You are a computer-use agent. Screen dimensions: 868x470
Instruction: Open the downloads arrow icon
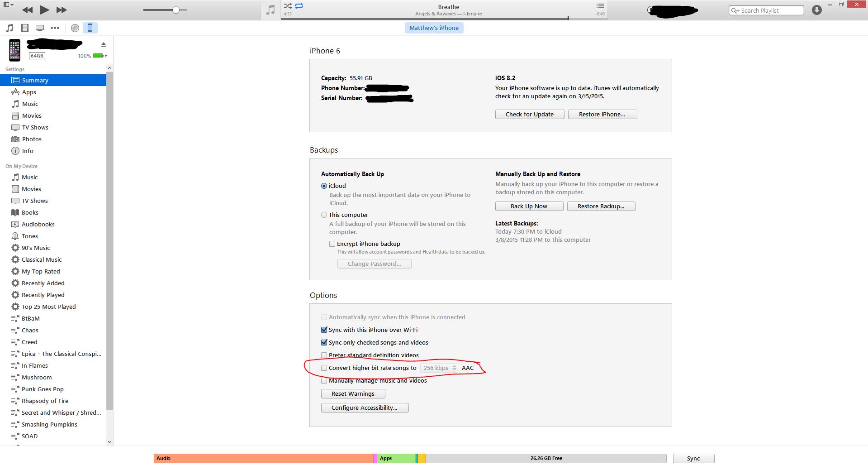[x=817, y=10]
